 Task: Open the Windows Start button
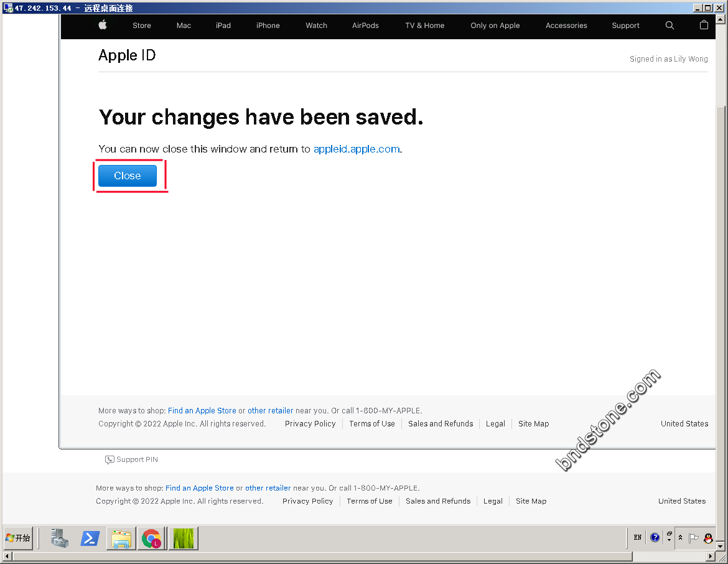pos(19,538)
